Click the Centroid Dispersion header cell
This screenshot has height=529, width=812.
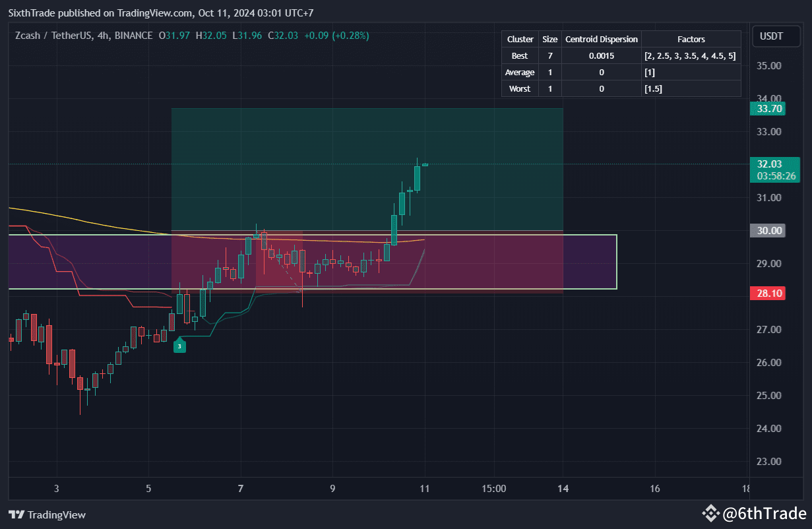601,39
